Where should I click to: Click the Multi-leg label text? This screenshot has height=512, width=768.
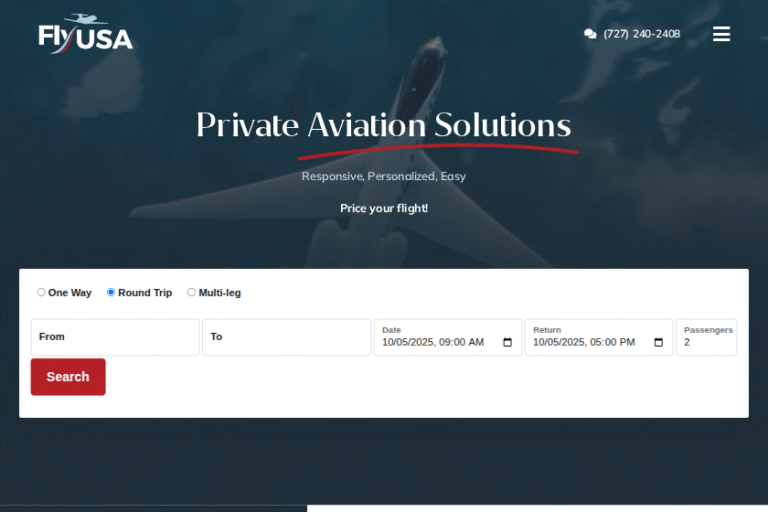coord(220,293)
